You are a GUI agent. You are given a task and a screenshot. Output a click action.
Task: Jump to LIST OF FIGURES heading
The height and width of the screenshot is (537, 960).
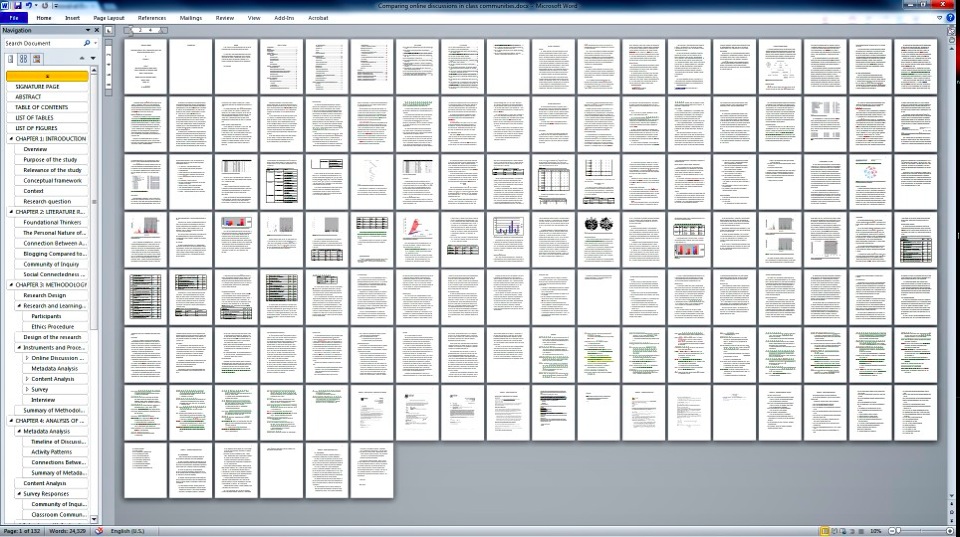click(36, 128)
